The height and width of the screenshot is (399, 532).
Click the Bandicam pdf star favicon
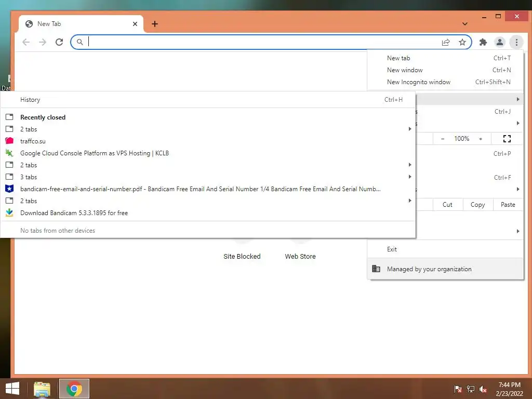click(x=9, y=189)
